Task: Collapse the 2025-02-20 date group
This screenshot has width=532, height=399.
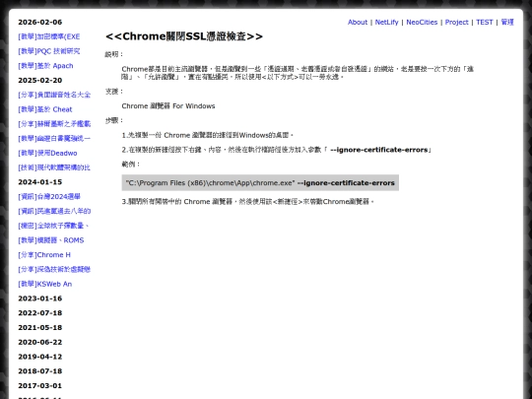Action: tap(40, 81)
